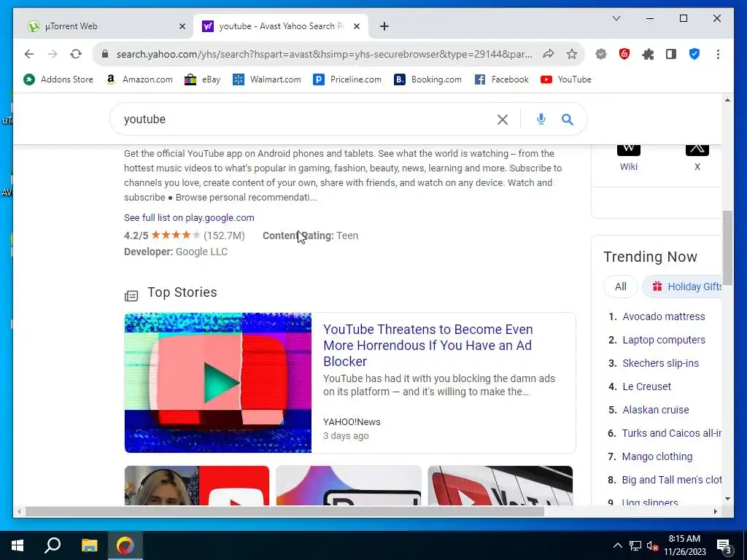Click the forward navigation arrow

coord(53,54)
